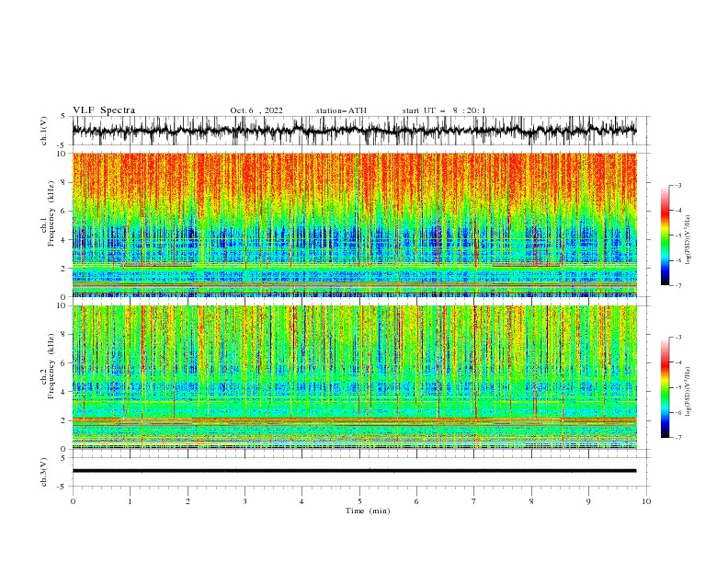Image resolution: width=728 pixels, height=563 pixels.
Task: Click the "7" minute tick label
Action: click(x=474, y=501)
